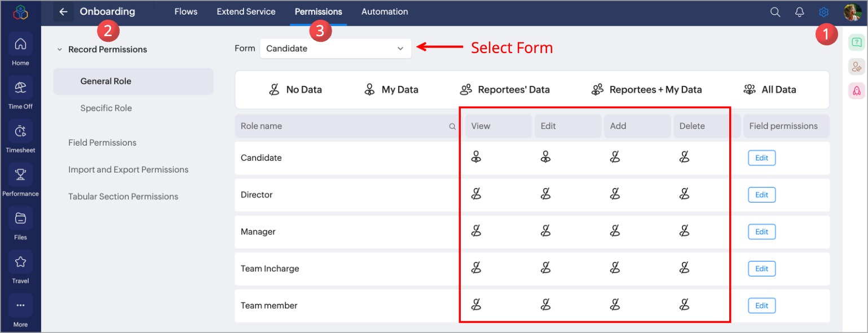Click the back arrow beside Onboarding
Viewport: 868px width, 333px height.
click(x=63, y=12)
